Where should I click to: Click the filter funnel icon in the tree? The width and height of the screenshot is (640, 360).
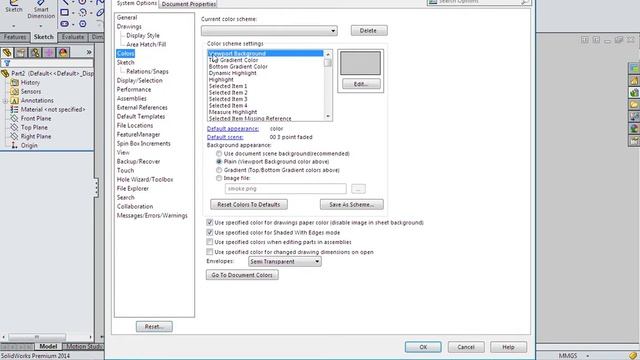coord(7,63)
